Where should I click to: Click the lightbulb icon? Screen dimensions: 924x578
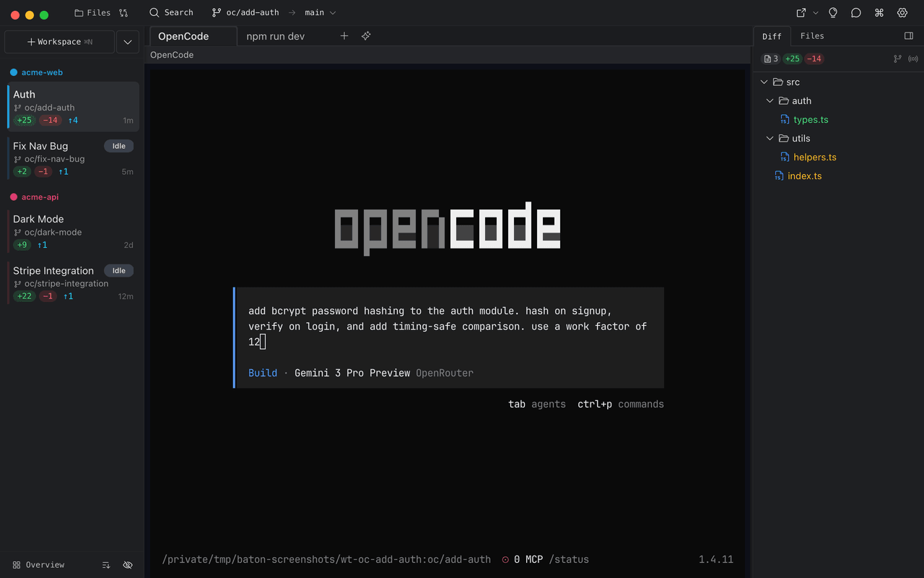[833, 13]
